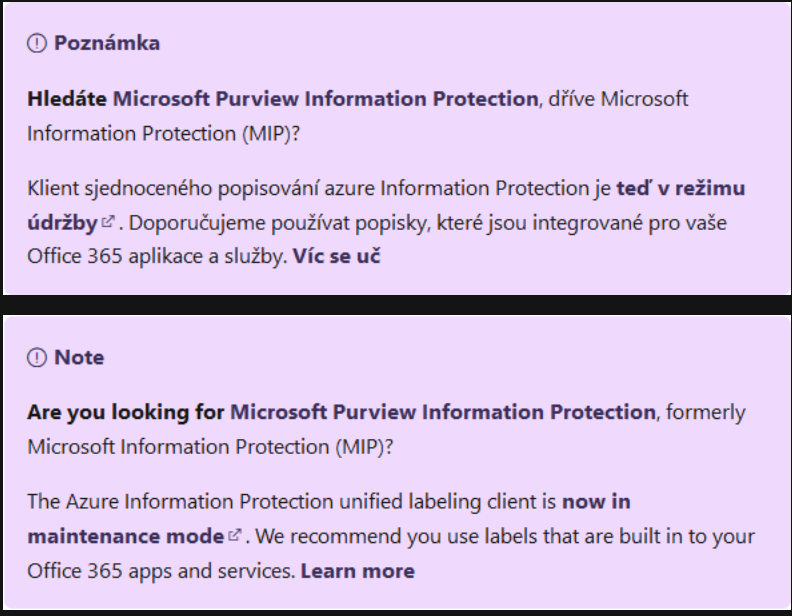
Task: Open the "Learn more" link
Action: coord(357,571)
